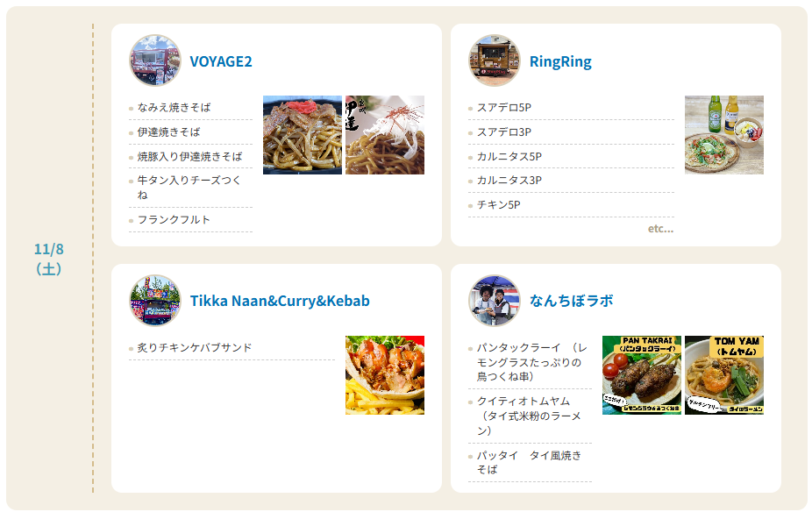Screen dimensions: 812x512
Task: Select the スアデロ5P menu item
Action: tap(571, 108)
